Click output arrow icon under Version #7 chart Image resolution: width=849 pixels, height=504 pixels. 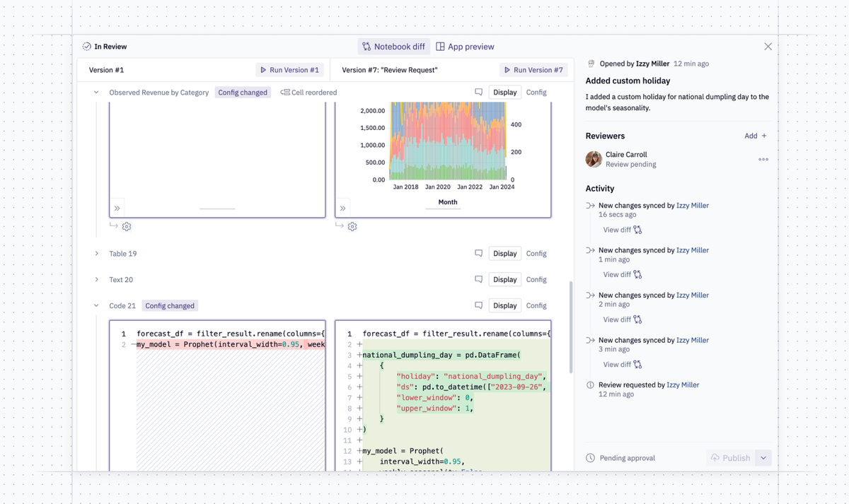(340, 226)
